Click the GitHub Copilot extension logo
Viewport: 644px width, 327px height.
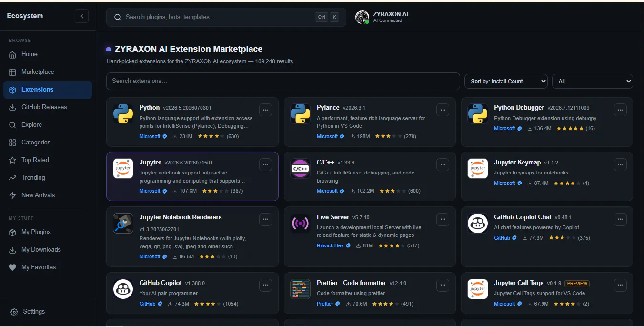123,289
